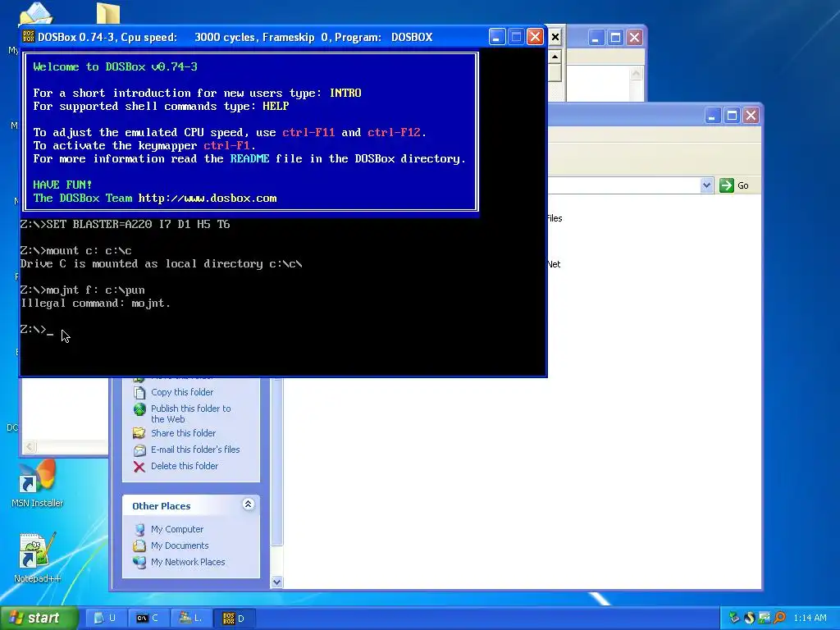840x630 pixels.
Task: Click the http://www.dosbox.com text in DOSBox
Action: (208, 198)
